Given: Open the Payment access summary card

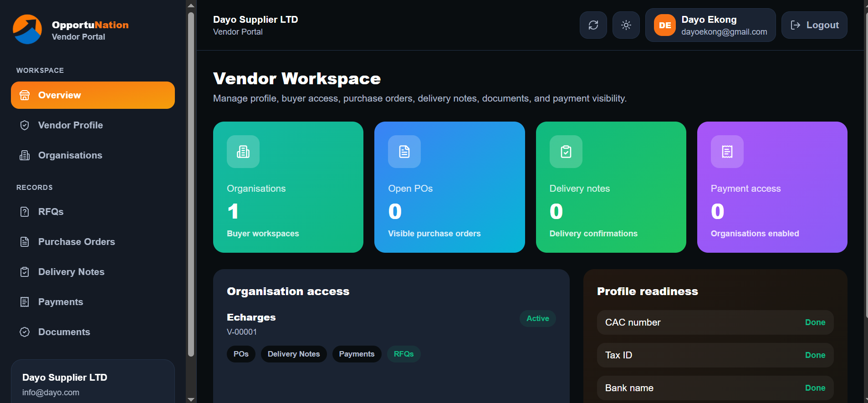Looking at the screenshot, I should [x=772, y=187].
